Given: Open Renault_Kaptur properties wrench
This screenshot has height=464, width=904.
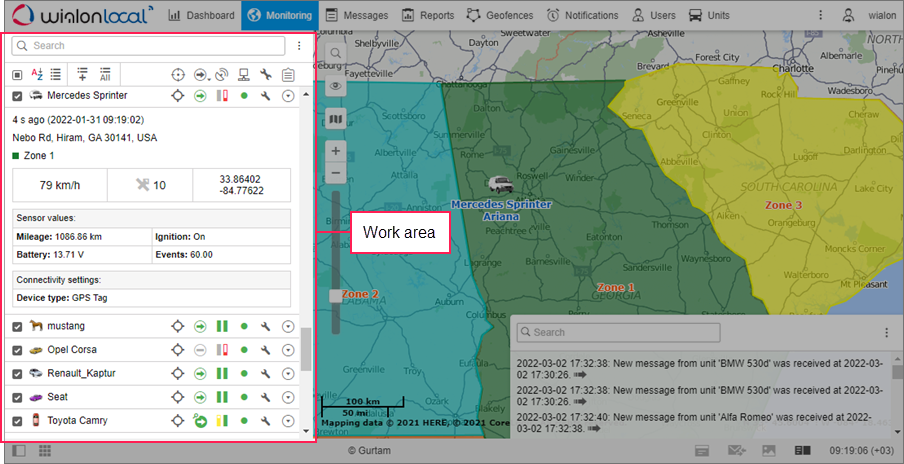Looking at the screenshot, I should click(x=266, y=374).
